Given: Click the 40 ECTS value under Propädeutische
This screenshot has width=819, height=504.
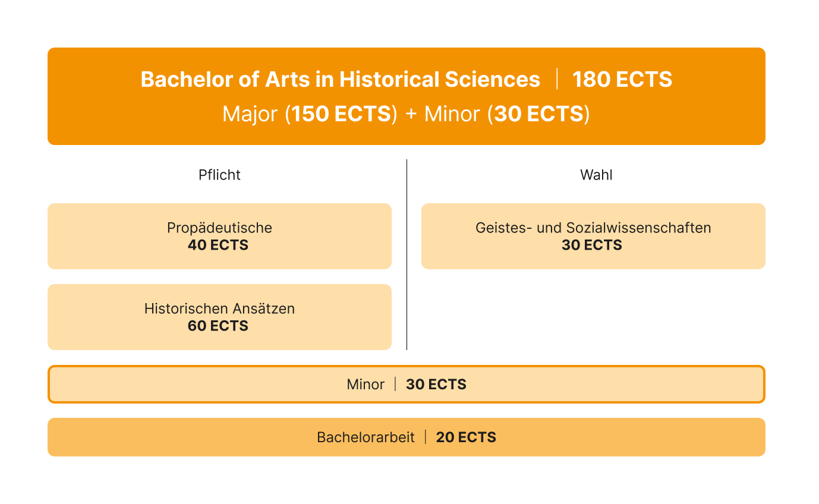Looking at the screenshot, I should coord(218,245).
